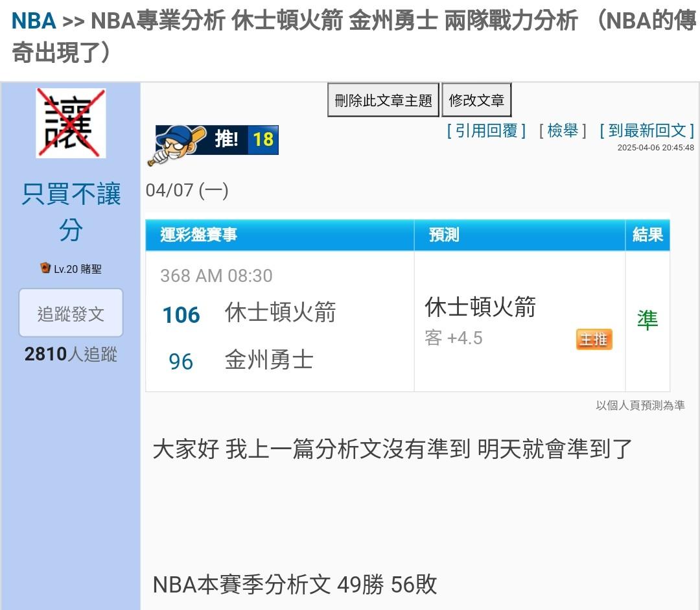Click the 追蹤發文 follow button

pos(71,312)
